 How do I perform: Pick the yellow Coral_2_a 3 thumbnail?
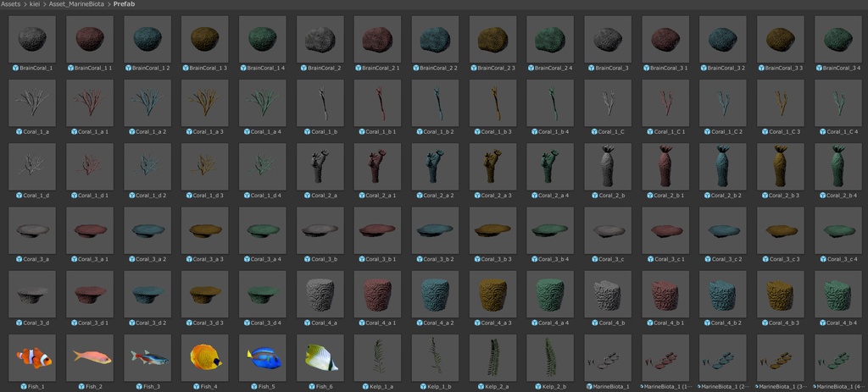tap(492, 167)
